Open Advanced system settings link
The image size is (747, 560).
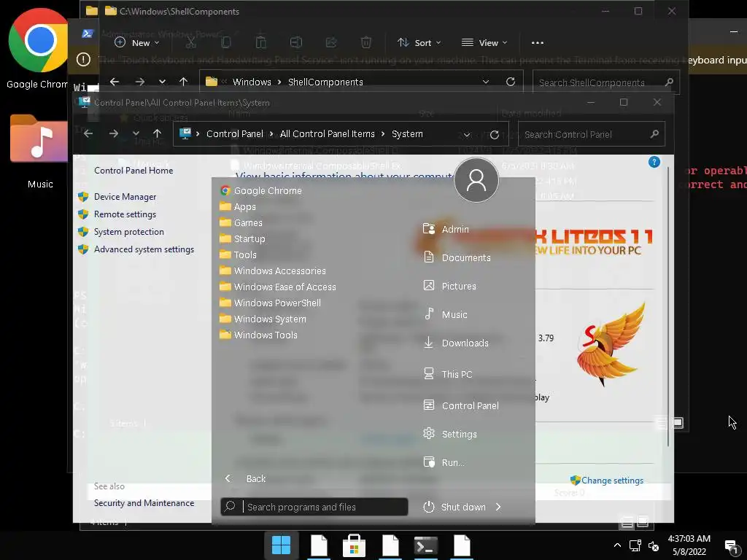tap(144, 249)
